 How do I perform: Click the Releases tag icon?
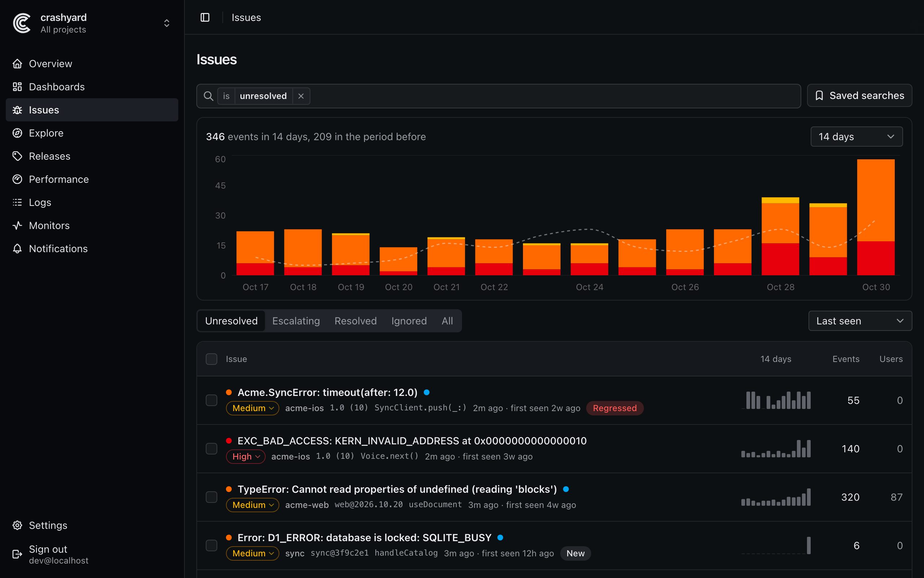(x=17, y=156)
